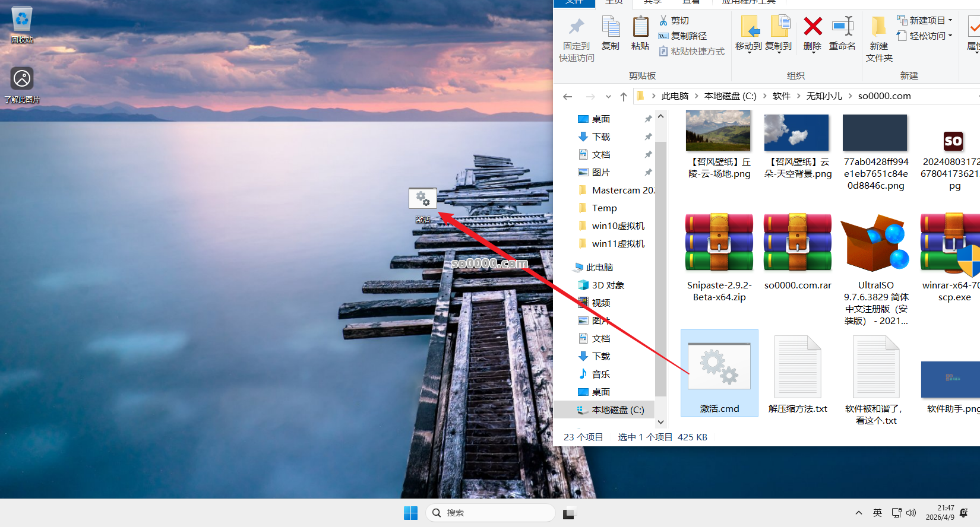Select win10虚拟机 folder in navigation pane

[x=618, y=226]
